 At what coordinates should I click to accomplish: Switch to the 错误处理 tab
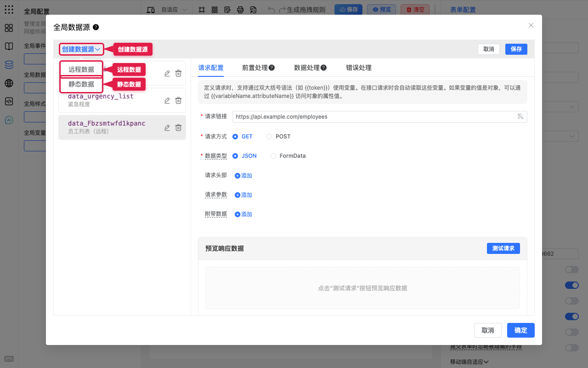pos(359,68)
